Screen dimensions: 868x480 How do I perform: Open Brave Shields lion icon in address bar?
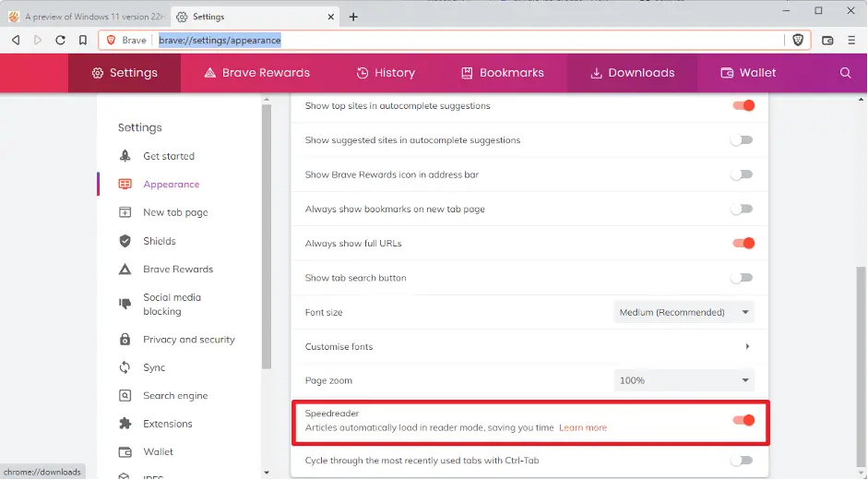(798, 40)
